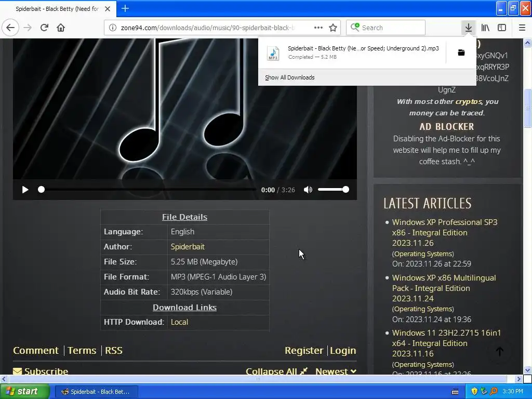
Task: Open the Terms link
Action: pos(82,351)
